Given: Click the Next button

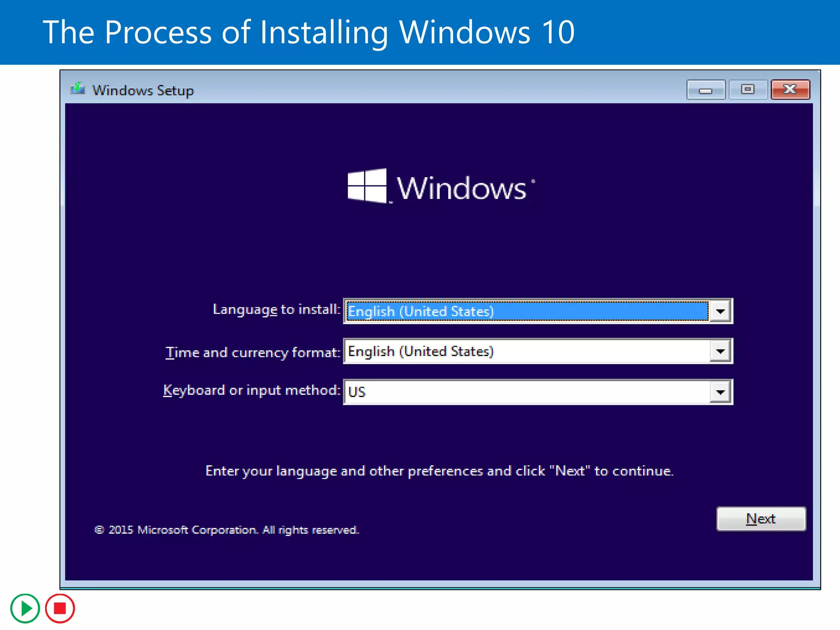Looking at the screenshot, I should click(761, 519).
